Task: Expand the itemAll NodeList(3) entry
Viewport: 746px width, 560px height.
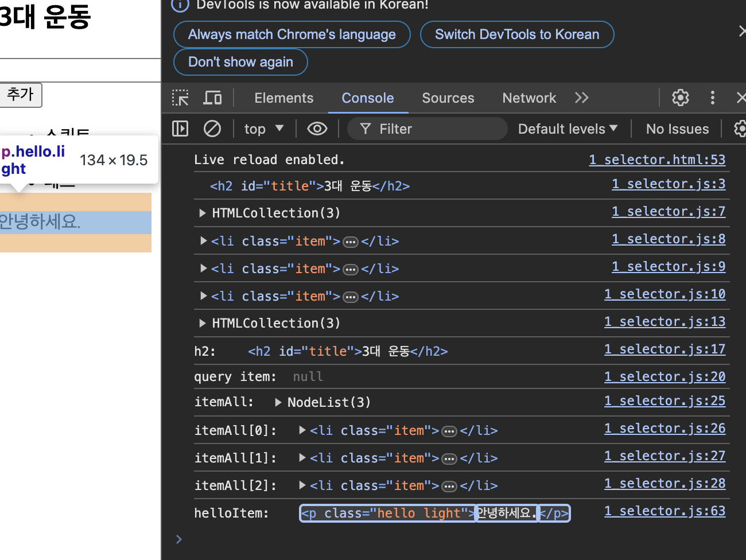Action: click(278, 402)
